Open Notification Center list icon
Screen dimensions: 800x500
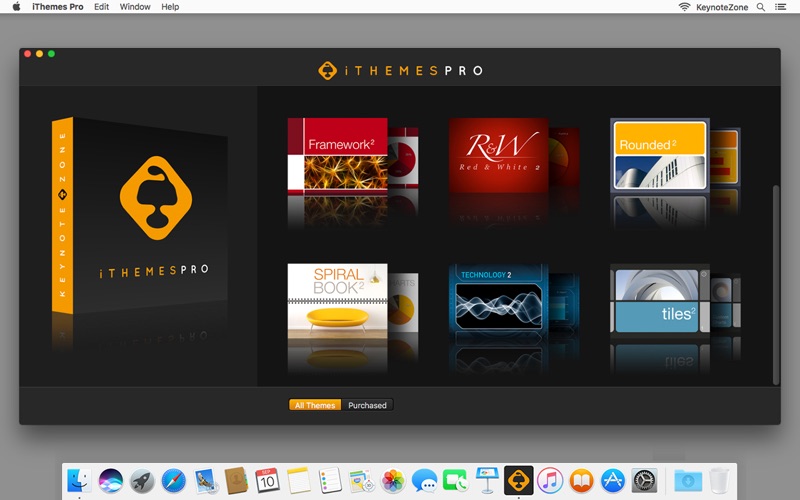[x=781, y=7]
